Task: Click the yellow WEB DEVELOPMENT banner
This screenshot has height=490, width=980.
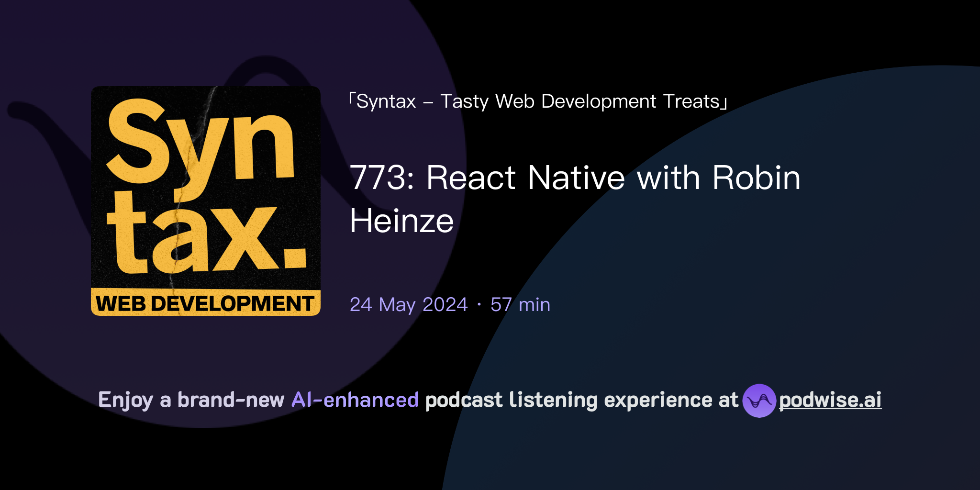Action: click(x=205, y=302)
